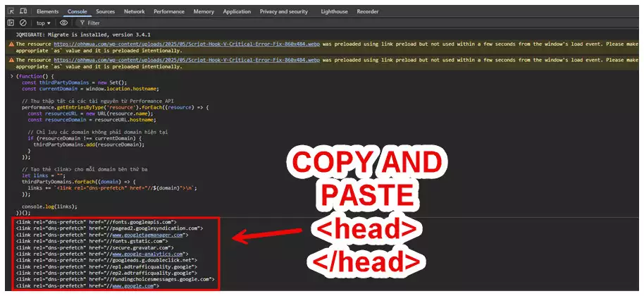644x296 pixels.
Task: Click the 'const resourceDomain = resourceURL.hostname' line
Action: point(92,120)
